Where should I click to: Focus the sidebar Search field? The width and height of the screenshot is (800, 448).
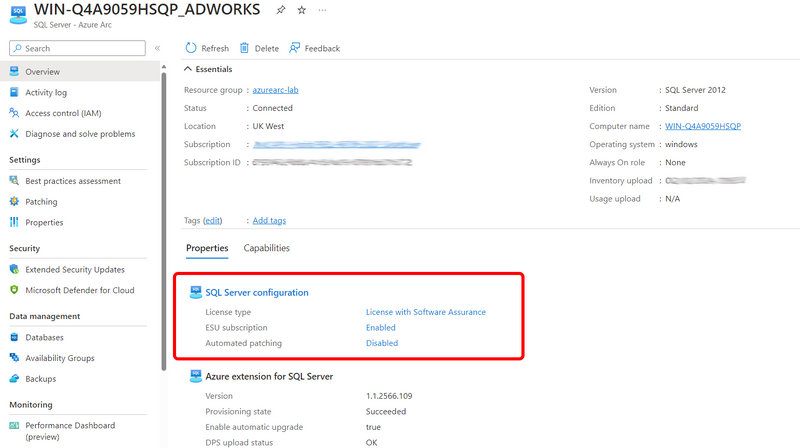[x=78, y=48]
